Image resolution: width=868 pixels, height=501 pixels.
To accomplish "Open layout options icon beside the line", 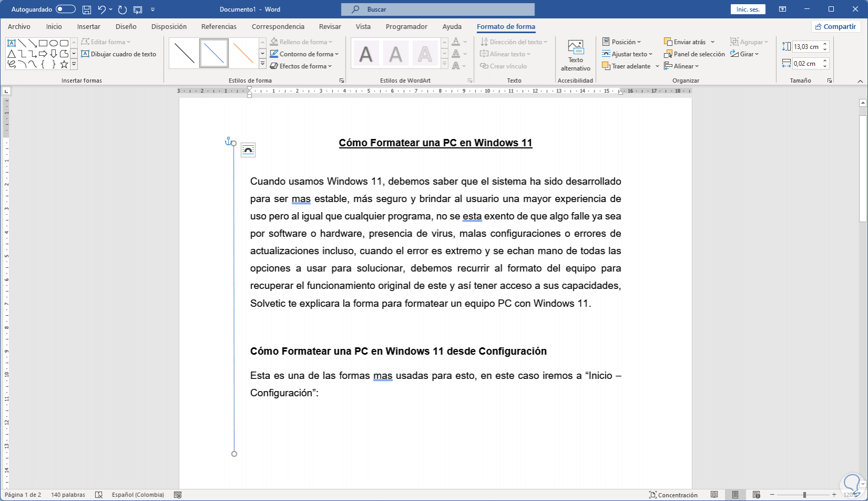I will click(248, 150).
